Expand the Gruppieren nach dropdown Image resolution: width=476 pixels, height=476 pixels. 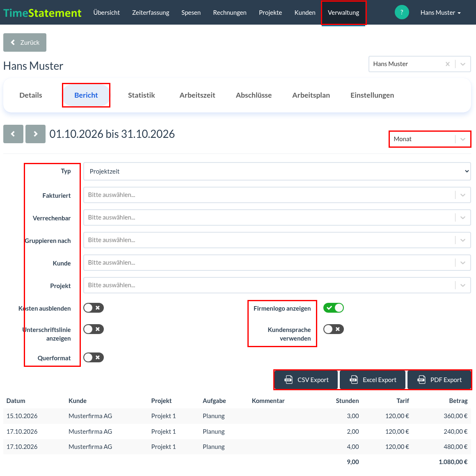coord(277,240)
